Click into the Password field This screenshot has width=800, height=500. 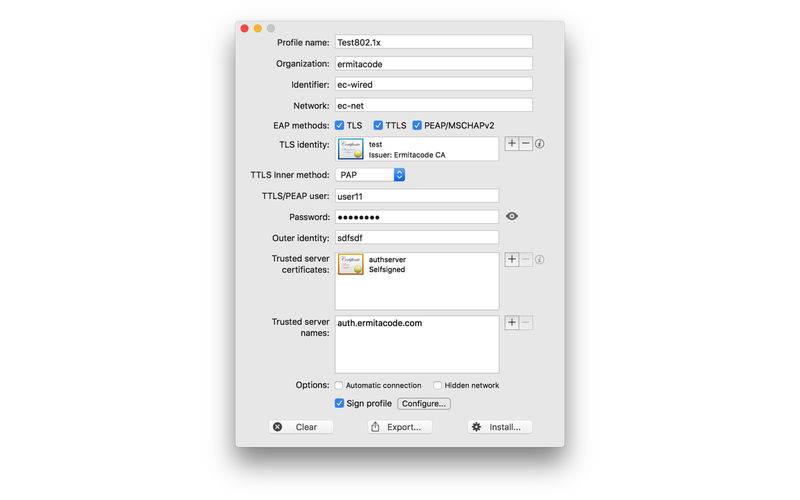417,217
